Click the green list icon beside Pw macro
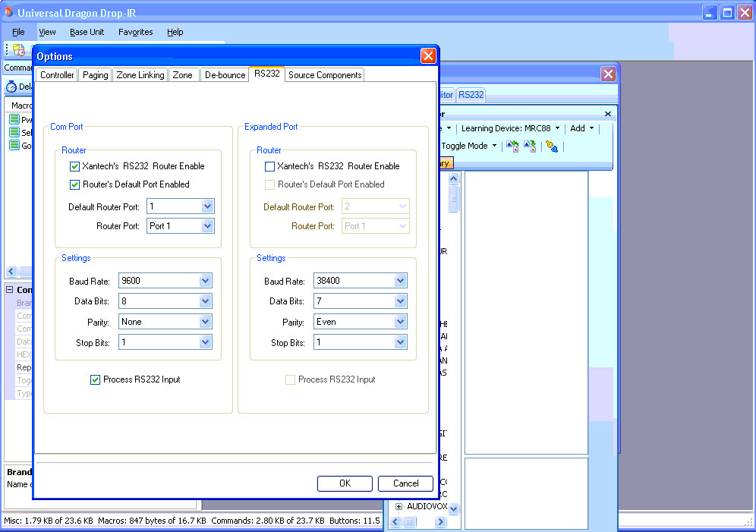The image size is (756, 532). [x=14, y=119]
